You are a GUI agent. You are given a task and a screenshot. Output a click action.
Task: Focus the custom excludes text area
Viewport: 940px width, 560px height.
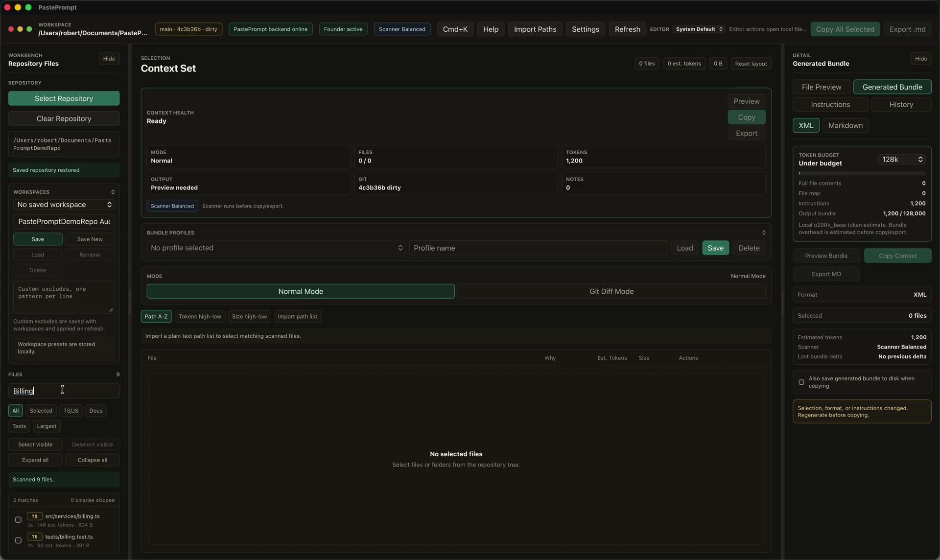(x=64, y=297)
